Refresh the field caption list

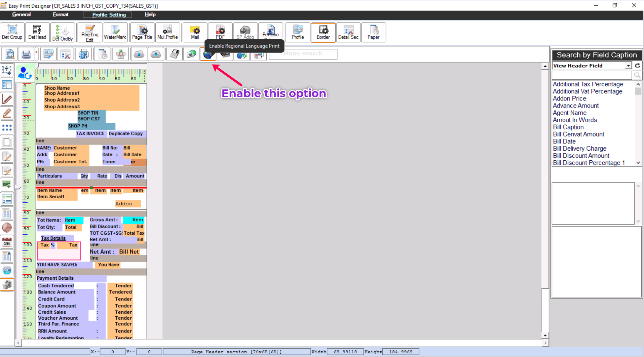click(x=637, y=66)
